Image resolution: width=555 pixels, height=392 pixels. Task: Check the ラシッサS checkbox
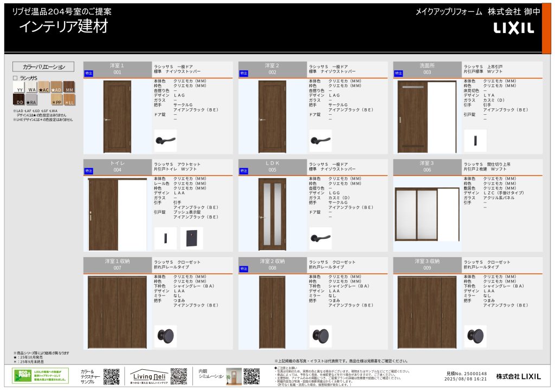(x=15, y=78)
